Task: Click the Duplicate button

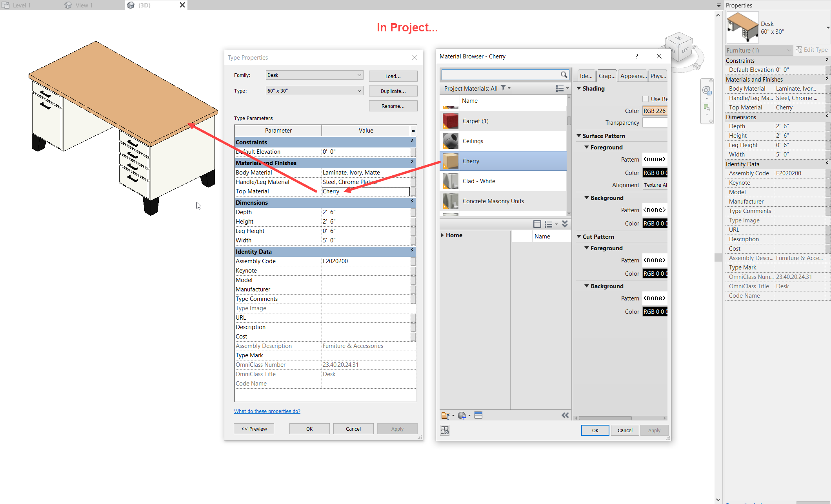Action: [393, 91]
